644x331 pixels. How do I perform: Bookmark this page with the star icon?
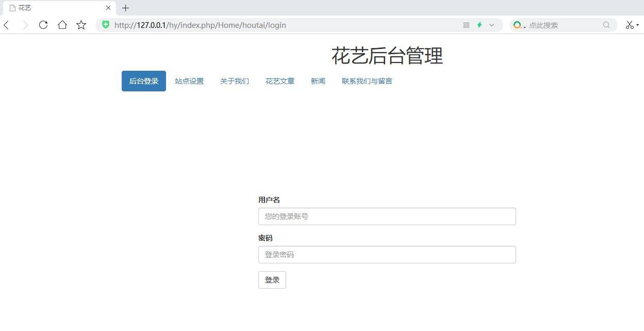click(x=81, y=25)
